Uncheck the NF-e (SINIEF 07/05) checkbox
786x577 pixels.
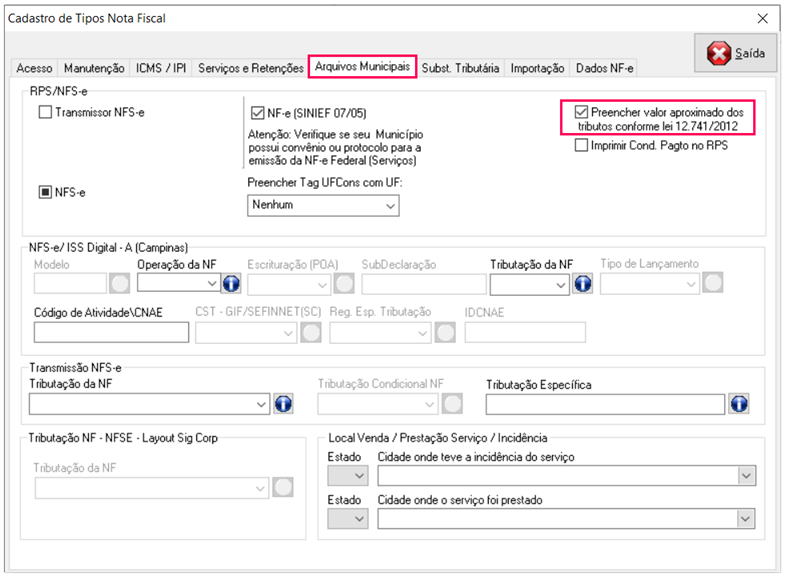pyautogui.click(x=258, y=113)
